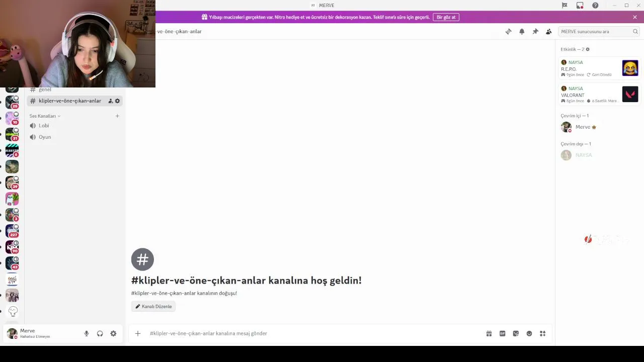Open Etkinlik activity settings gear
This screenshot has height=362, width=644.
587,49
